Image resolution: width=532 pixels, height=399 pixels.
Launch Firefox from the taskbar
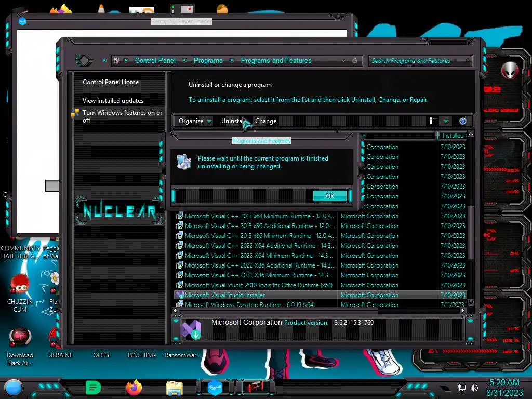pos(134,388)
